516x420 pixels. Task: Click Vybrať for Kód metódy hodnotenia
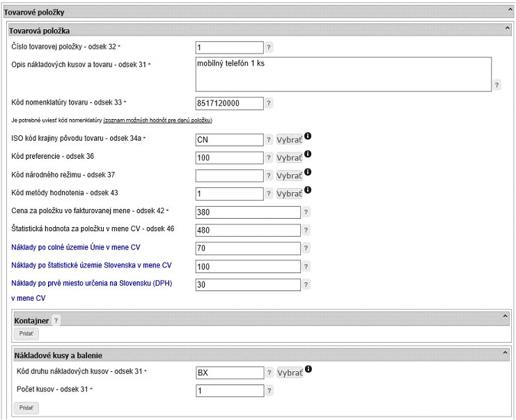point(289,194)
